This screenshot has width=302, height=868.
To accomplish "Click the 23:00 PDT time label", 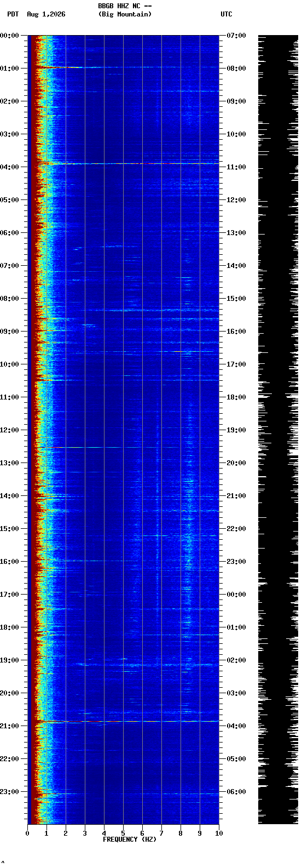I will click(x=10, y=792).
